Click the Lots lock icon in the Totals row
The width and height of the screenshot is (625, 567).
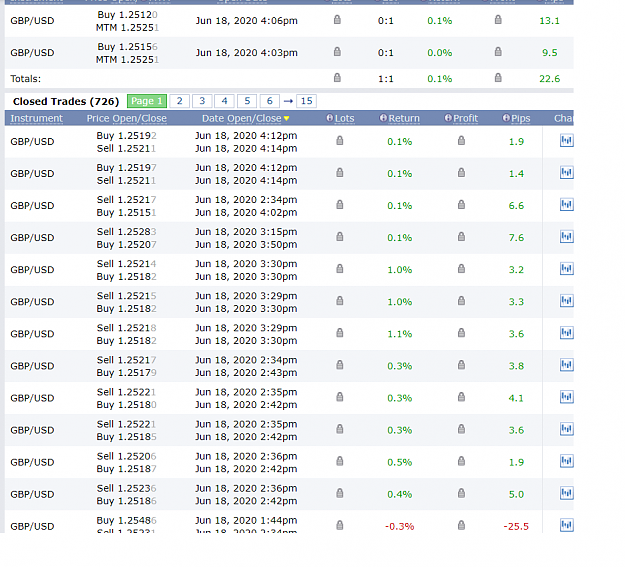(337, 78)
